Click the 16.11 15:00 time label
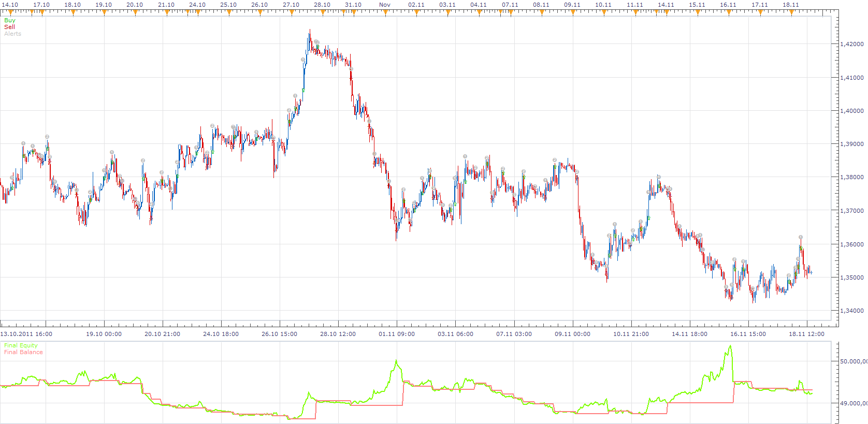 [748, 334]
